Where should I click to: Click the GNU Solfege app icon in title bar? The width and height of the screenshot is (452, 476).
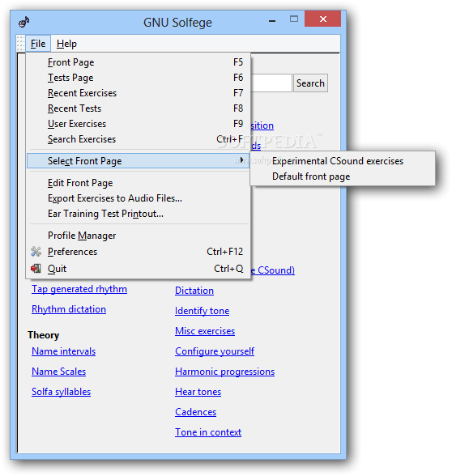tap(24, 22)
